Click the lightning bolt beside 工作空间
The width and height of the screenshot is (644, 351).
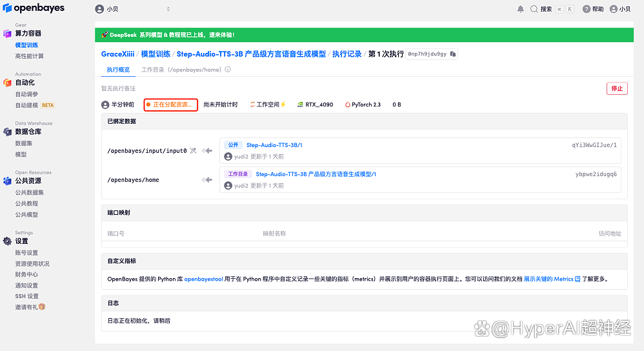pos(283,105)
